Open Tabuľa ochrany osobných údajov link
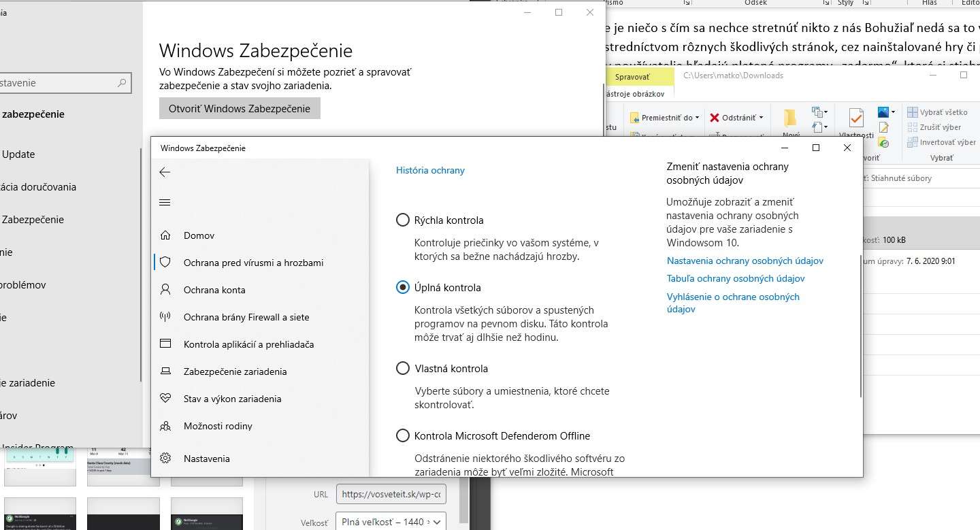Viewport: 980px width, 530px height. [x=736, y=278]
